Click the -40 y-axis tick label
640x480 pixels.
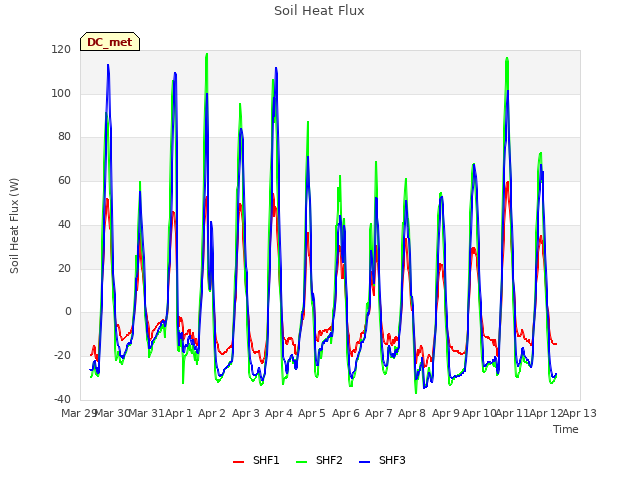pos(62,399)
